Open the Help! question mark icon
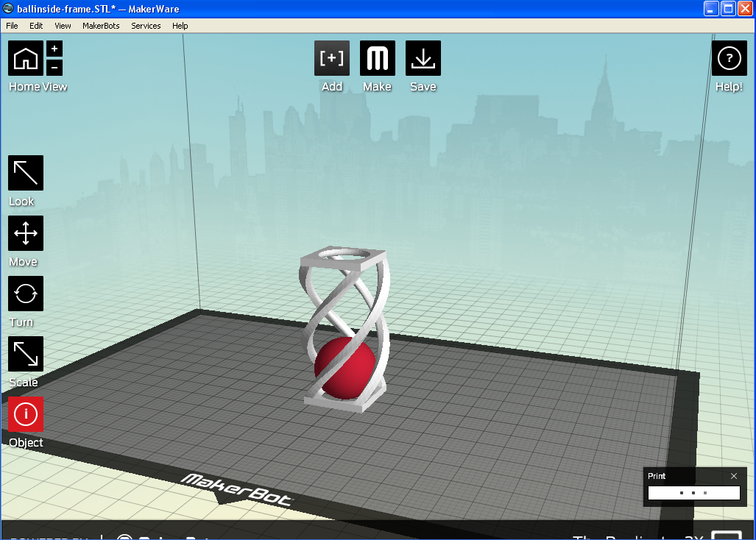 pyautogui.click(x=729, y=58)
